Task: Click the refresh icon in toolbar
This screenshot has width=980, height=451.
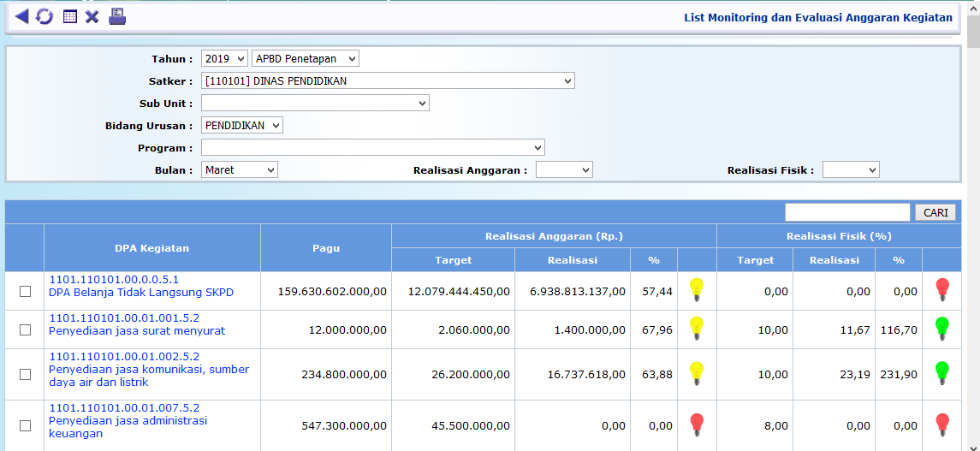Action: (45, 16)
